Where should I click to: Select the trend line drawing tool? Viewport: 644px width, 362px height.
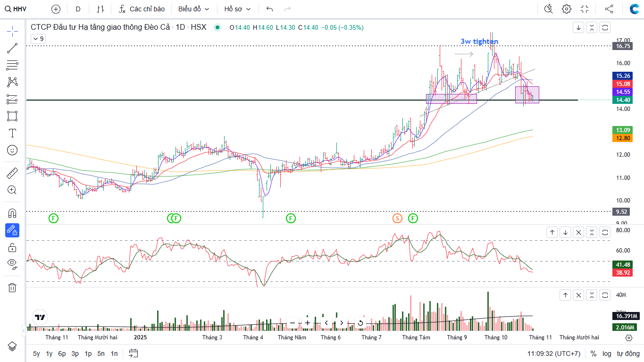tap(13, 48)
